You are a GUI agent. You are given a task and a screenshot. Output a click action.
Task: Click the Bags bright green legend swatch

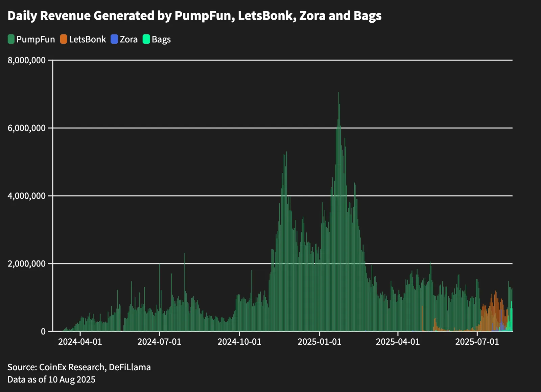point(146,39)
